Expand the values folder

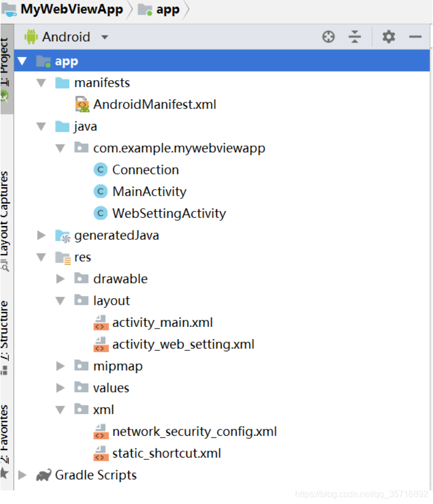[60, 387]
